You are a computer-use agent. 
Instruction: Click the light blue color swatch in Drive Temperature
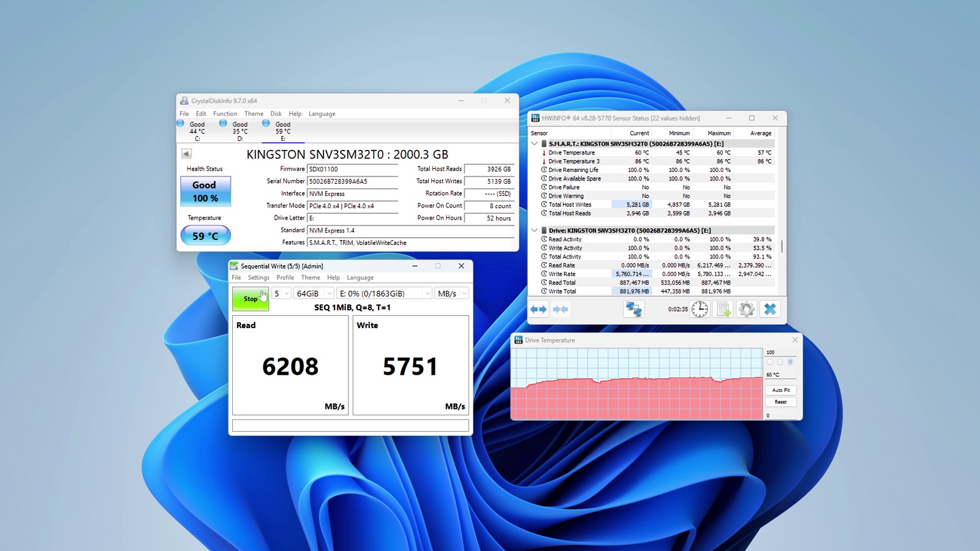[780, 362]
